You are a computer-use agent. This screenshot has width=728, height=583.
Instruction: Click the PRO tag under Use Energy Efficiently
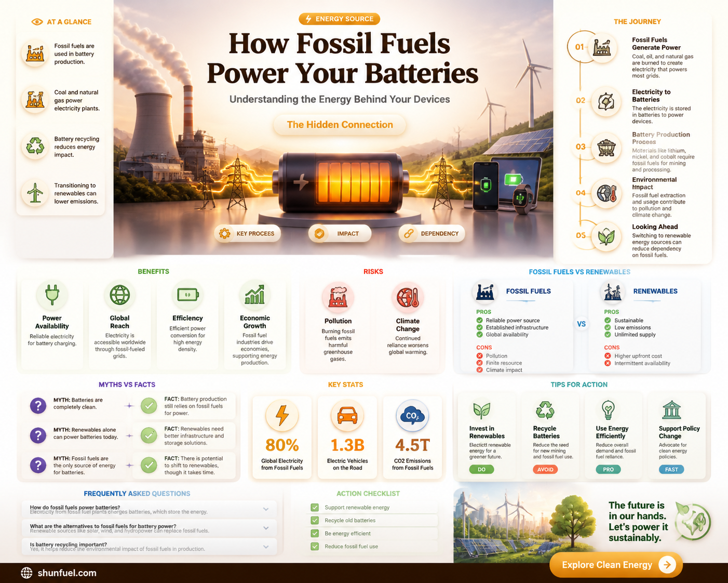(608, 469)
